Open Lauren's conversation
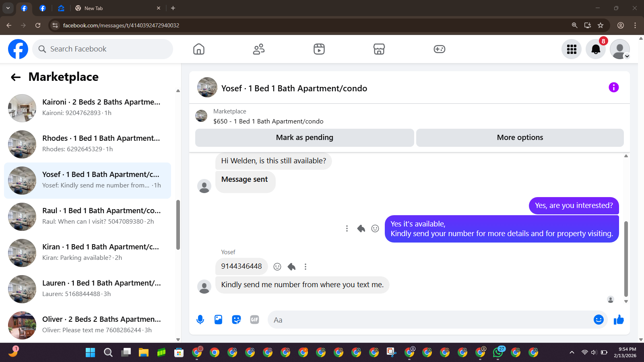The width and height of the screenshot is (644, 362). (x=87, y=289)
